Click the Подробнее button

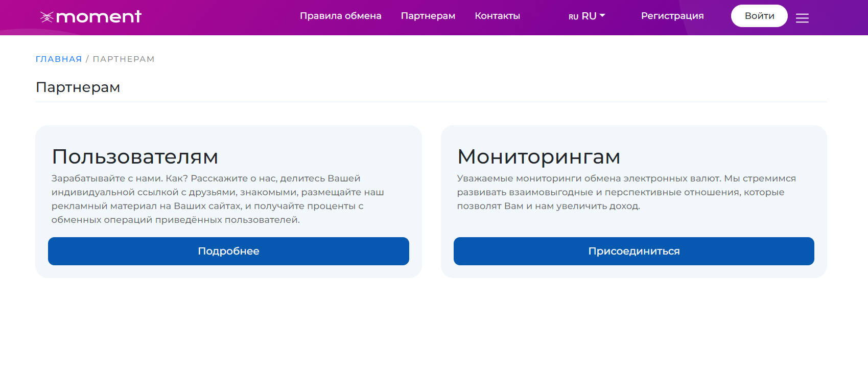click(x=228, y=251)
